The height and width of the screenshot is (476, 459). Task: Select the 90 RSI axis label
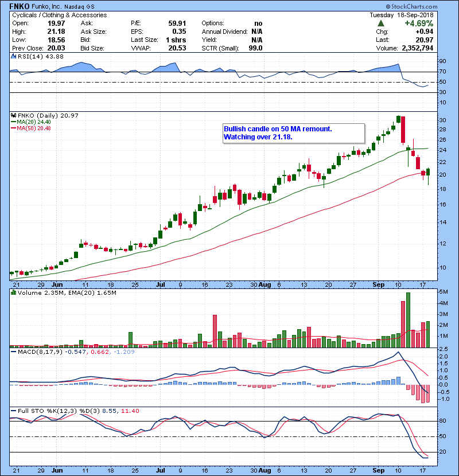442,61
